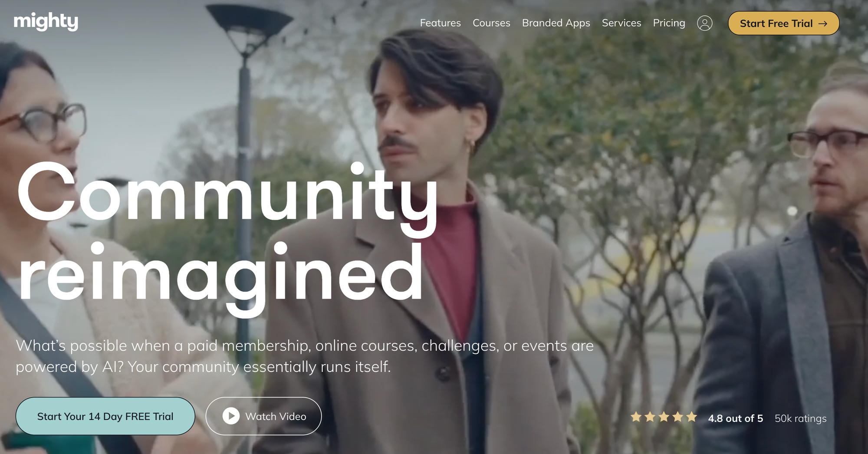View the Pricing page

[x=669, y=23]
